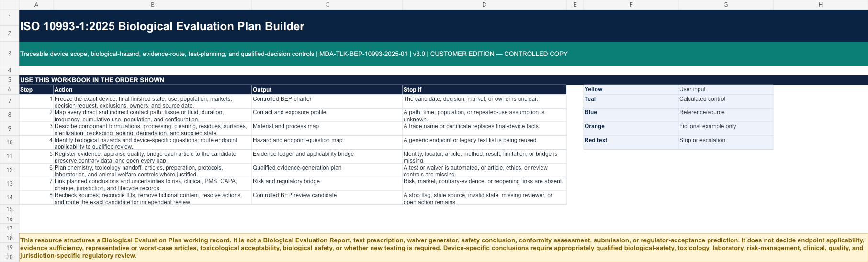Select column A header

36,5
